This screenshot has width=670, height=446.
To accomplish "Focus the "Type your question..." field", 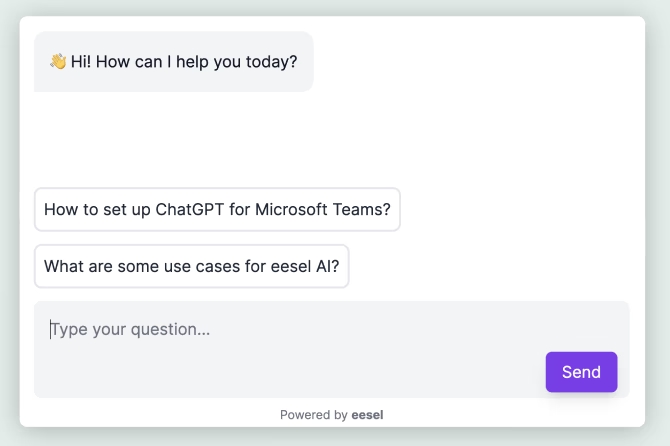I will [290, 330].
